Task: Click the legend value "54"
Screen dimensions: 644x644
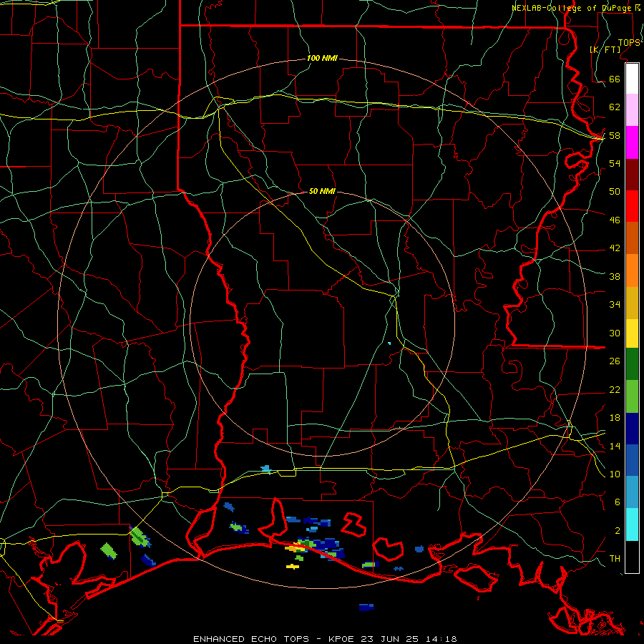Action: 615,163
